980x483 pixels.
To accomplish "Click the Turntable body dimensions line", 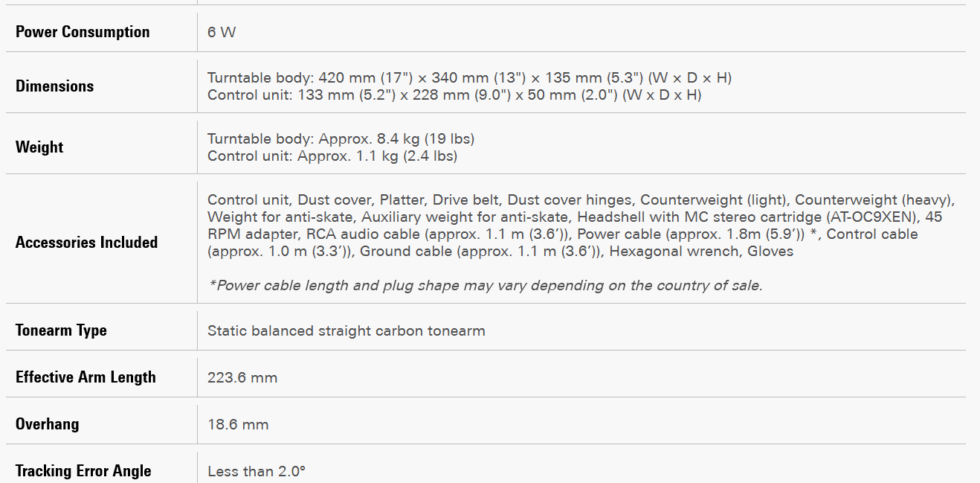I will pos(469,78).
